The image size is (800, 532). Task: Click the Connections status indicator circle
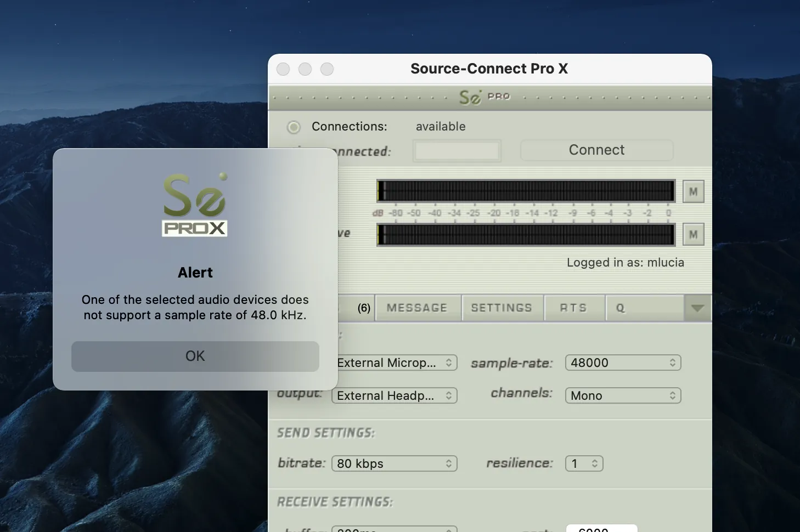(294, 127)
